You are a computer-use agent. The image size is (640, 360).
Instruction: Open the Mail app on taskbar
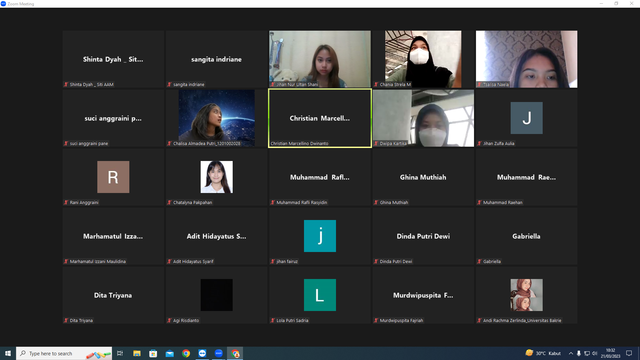click(x=169, y=353)
